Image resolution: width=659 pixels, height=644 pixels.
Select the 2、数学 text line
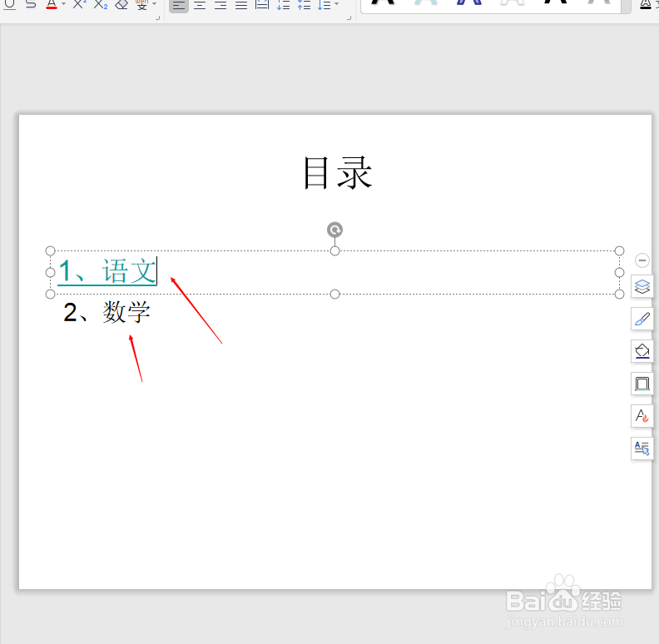tap(107, 312)
